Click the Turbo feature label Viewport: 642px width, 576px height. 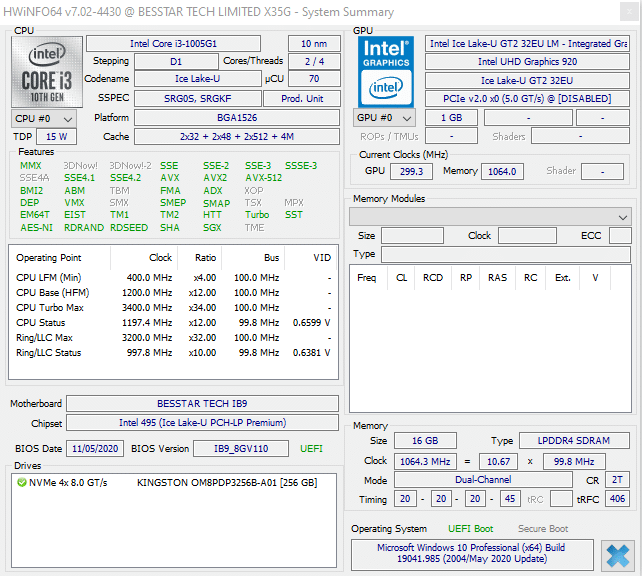point(257,215)
